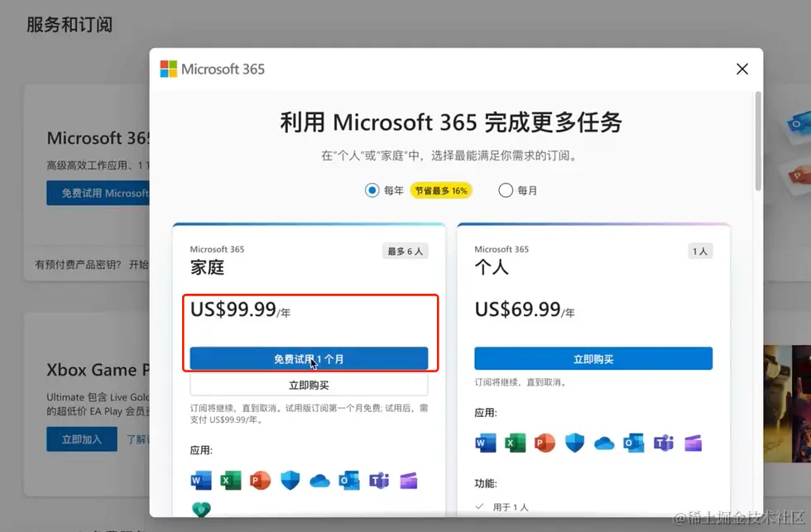Screen dimensions: 811x532
Task: Click 立即加入 Xbox Game Pass button
Action: 82,439
